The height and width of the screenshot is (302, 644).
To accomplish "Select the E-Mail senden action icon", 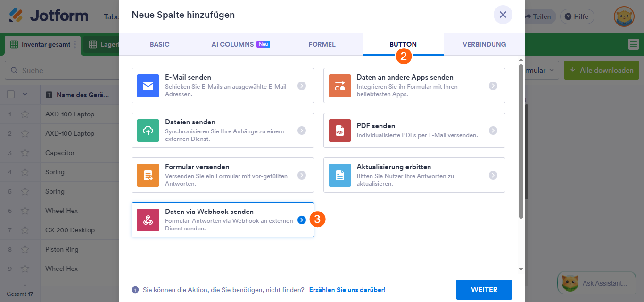I will pyautogui.click(x=149, y=85).
